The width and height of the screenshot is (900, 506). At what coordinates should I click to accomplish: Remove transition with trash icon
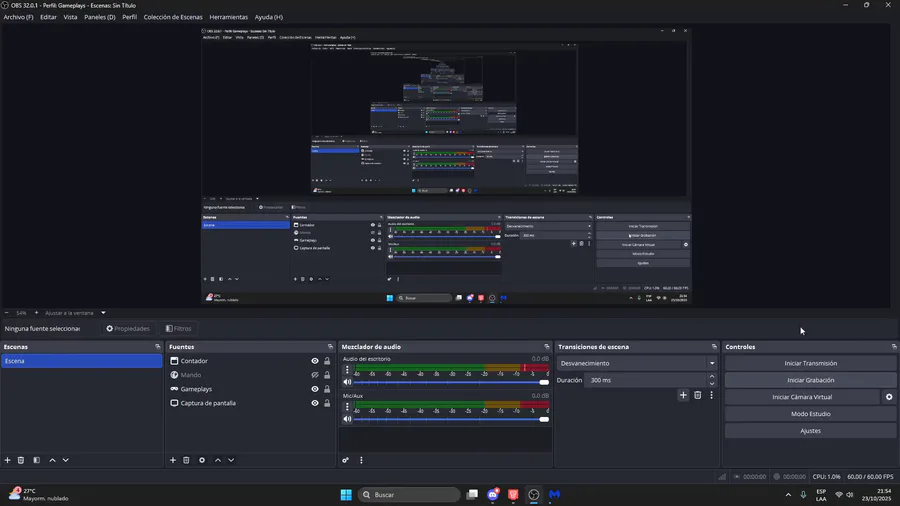(697, 395)
